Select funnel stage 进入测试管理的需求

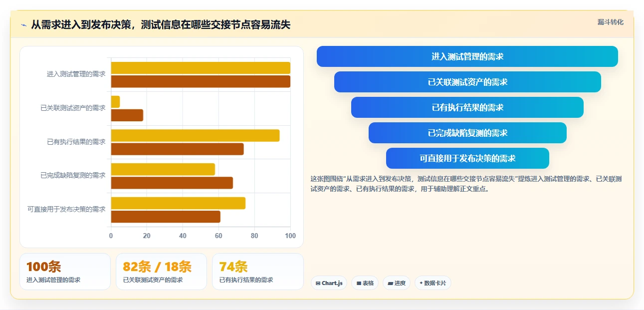click(x=467, y=56)
